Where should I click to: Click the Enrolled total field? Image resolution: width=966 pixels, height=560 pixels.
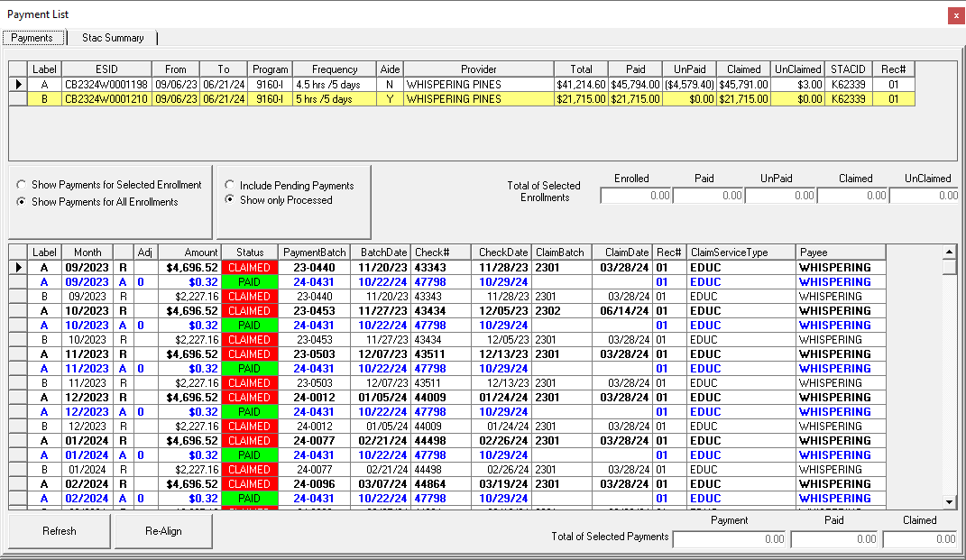coord(636,196)
